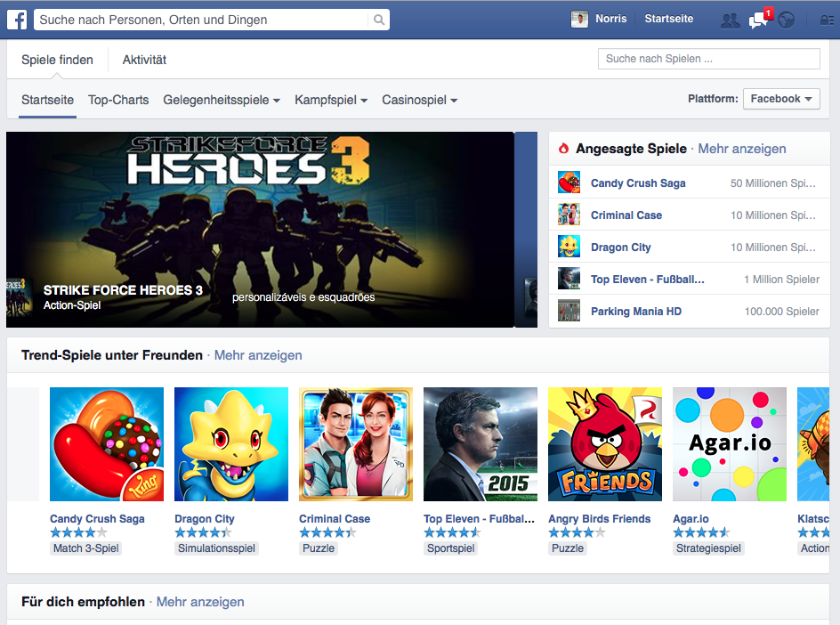
Task: Expand the Gelegenheitsspiele dropdown
Action: click(222, 101)
